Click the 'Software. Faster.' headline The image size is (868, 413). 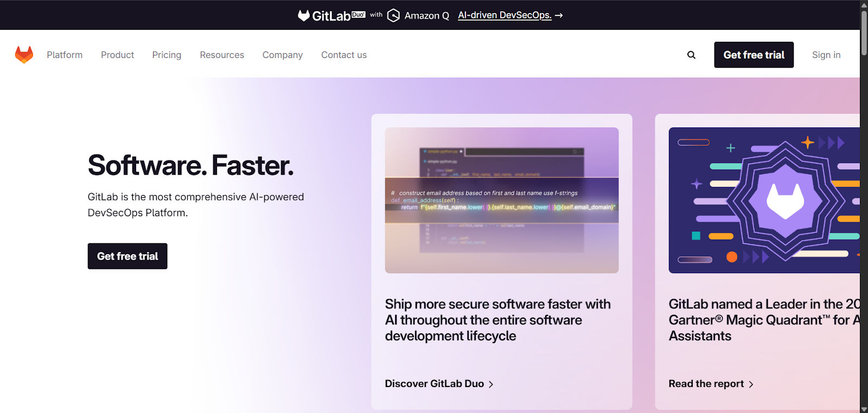coord(190,165)
